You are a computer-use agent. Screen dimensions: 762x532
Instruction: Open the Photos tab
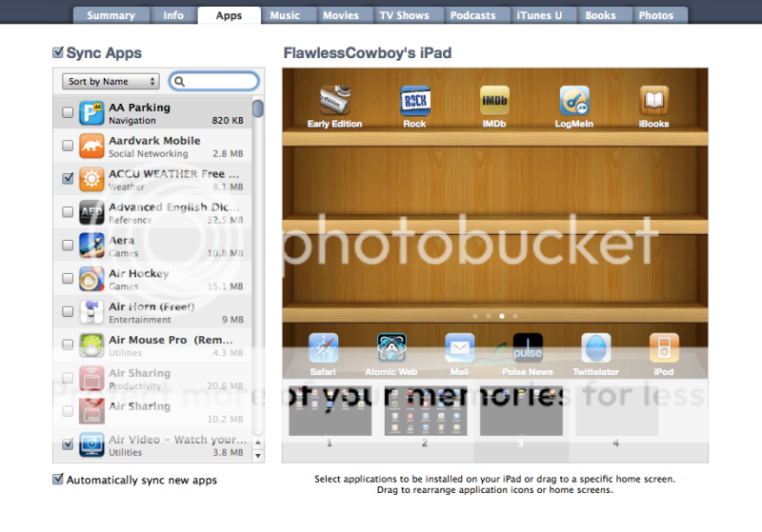pos(656,15)
